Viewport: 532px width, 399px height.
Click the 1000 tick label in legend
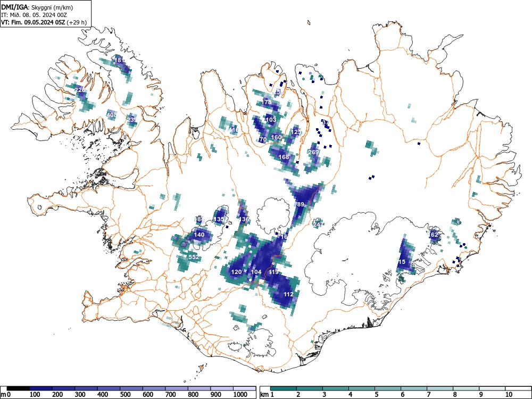click(x=240, y=395)
